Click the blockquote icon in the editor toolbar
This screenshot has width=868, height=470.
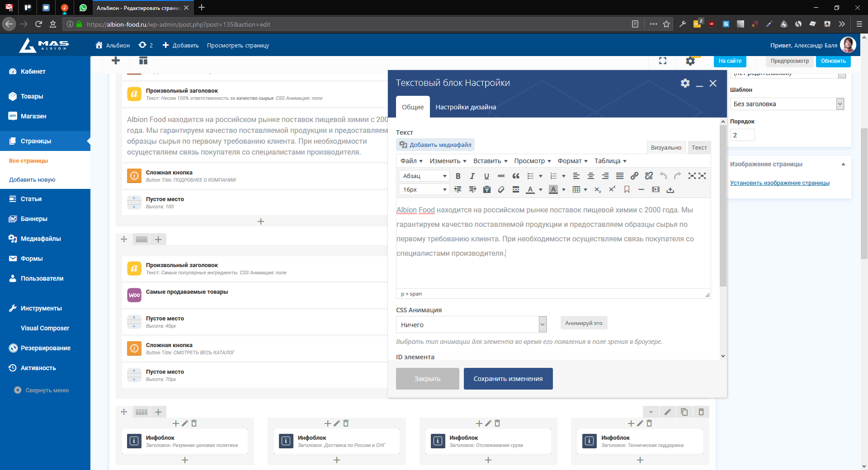pyautogui.click(x=516, y=176)
